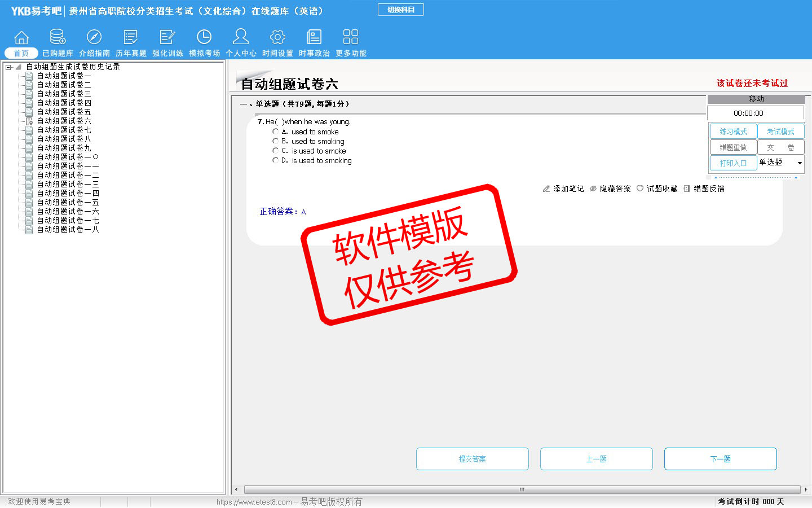Open the 介绍指南 compass icon
This screenshot has width=812, height=508.
point(94,37)
